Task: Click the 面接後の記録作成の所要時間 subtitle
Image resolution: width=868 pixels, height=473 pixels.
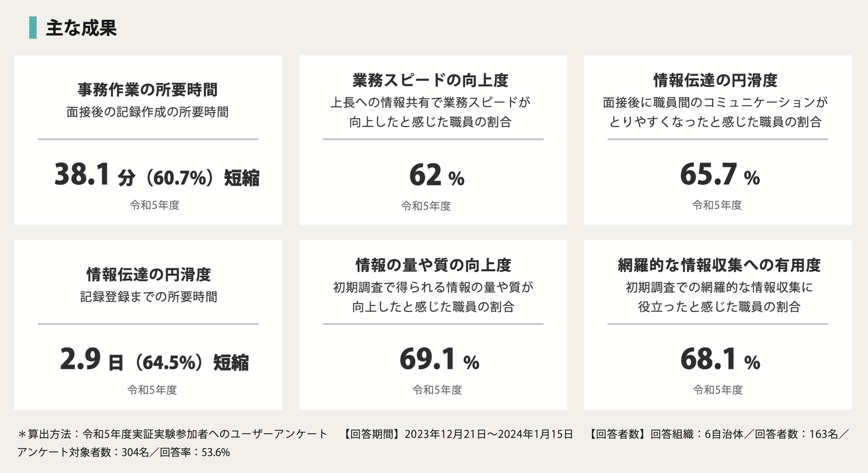Action: tap(148, 112)
